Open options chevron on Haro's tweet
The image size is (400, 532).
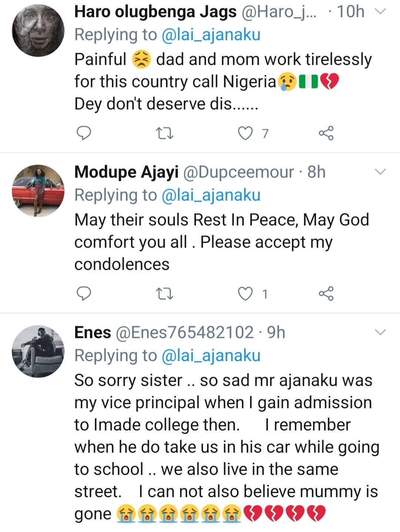[380, 11]
